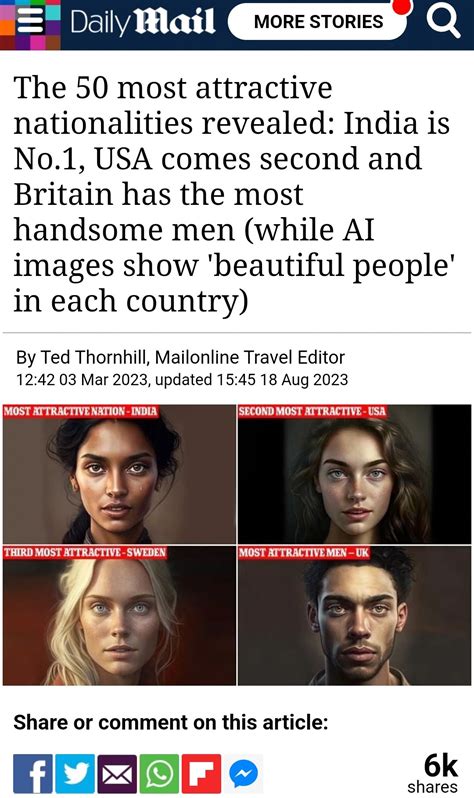This screenshot has height=798, width=474.
Task: Open the hamburger menu icon
Action: (30, 21)
